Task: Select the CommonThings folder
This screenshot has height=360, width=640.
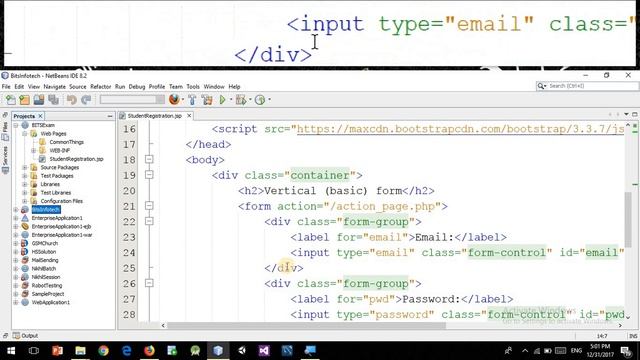Action: 67,142
